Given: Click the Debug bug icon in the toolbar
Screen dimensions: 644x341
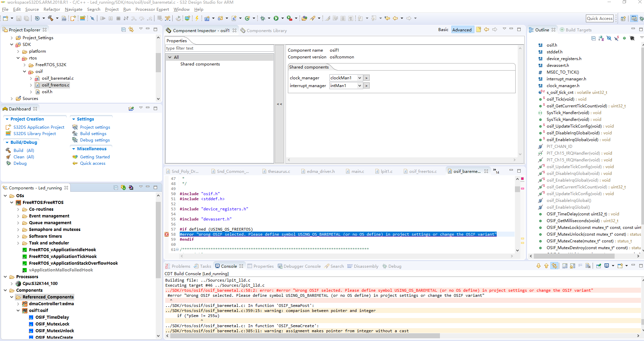Looking at the screenshot, I should [x=263, y=18].
